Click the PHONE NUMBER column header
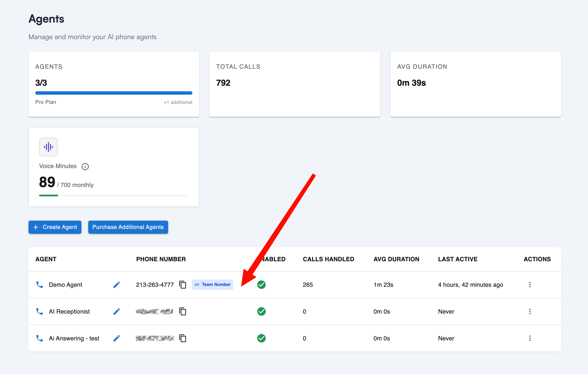Screen dimensions: 588x374 point(161,259)
